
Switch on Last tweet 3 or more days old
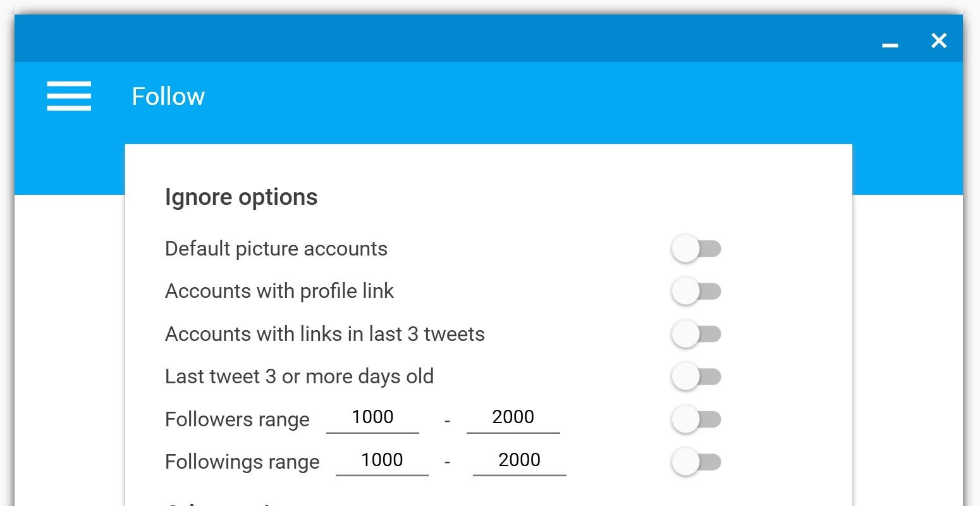point(696,377)
